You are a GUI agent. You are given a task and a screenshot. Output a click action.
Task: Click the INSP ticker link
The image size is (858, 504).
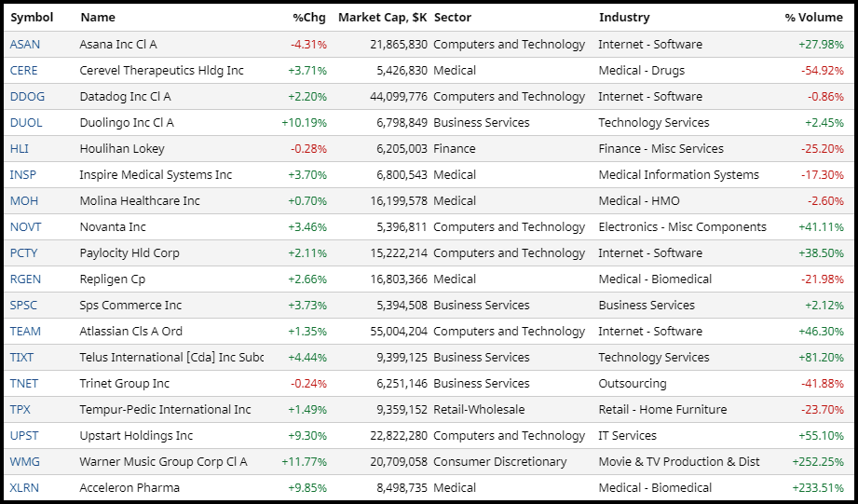(x=23, y=175)
